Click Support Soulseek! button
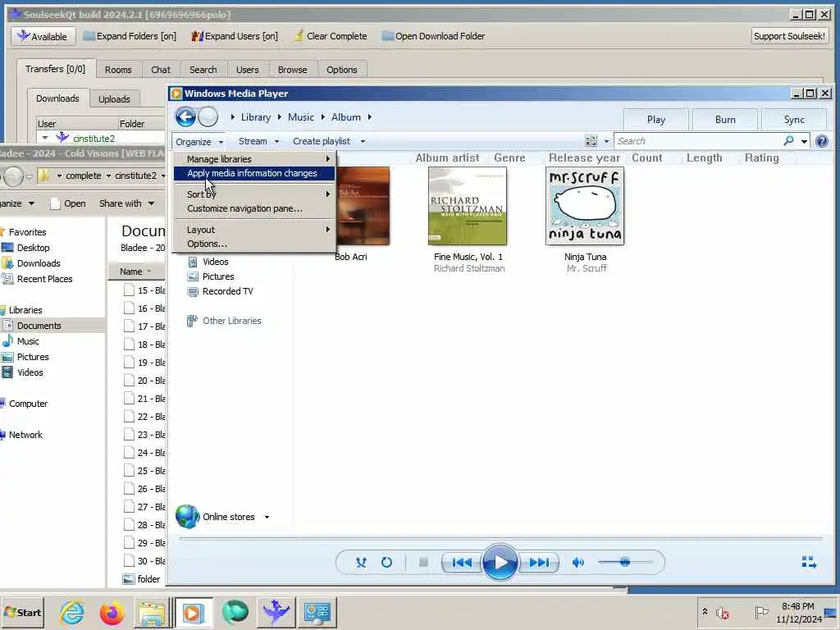 tap(789, 36)
